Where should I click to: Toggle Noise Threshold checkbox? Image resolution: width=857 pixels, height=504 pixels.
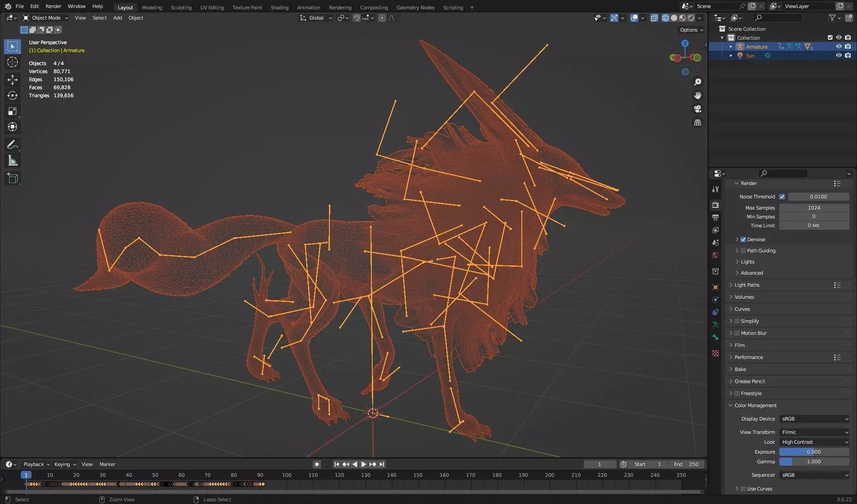782,197
